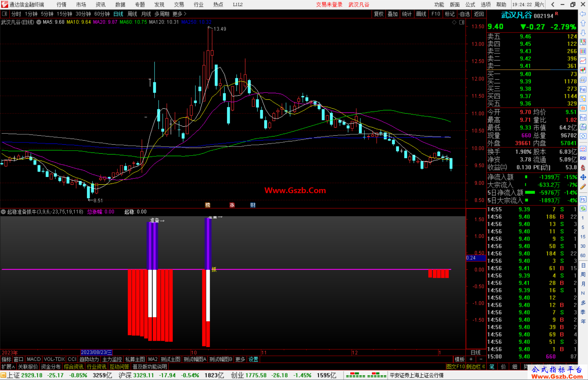Click the + zoom in chart button
This screenshot has width=588, height=380.
coord(471,359)
